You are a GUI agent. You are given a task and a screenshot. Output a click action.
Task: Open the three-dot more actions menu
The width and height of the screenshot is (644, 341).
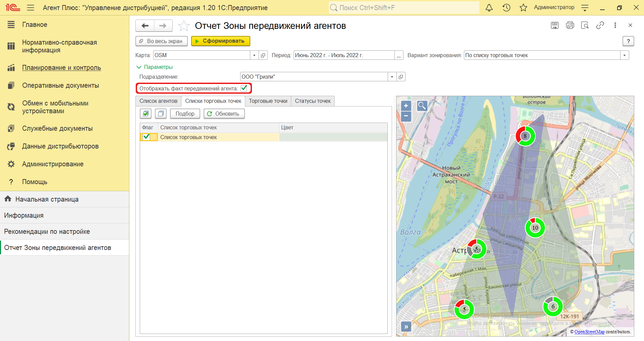[x=615, y=25]
